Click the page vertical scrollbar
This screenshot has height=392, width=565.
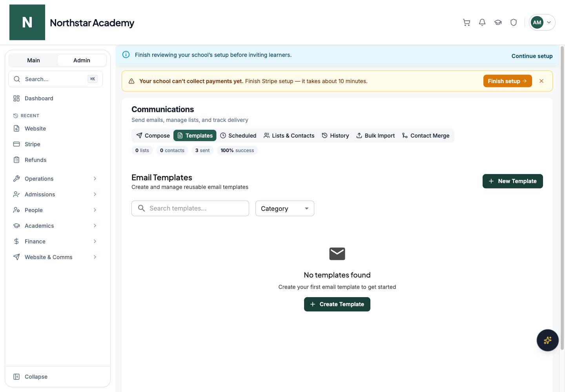562,198
